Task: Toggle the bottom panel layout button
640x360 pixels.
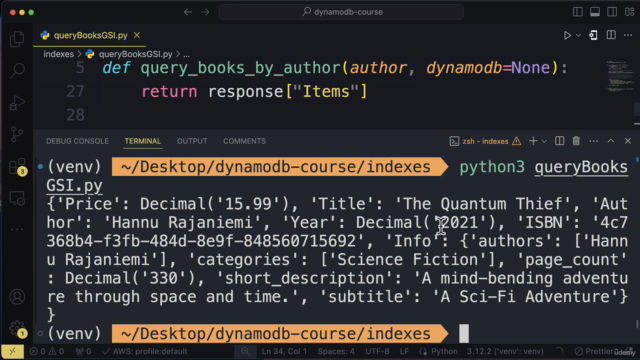Action: pos(595,12)
